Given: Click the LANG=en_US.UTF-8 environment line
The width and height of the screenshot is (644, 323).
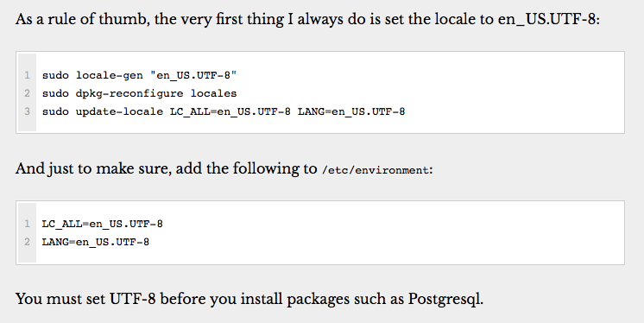Looking at the screenshot, I should tap(95, 242).
